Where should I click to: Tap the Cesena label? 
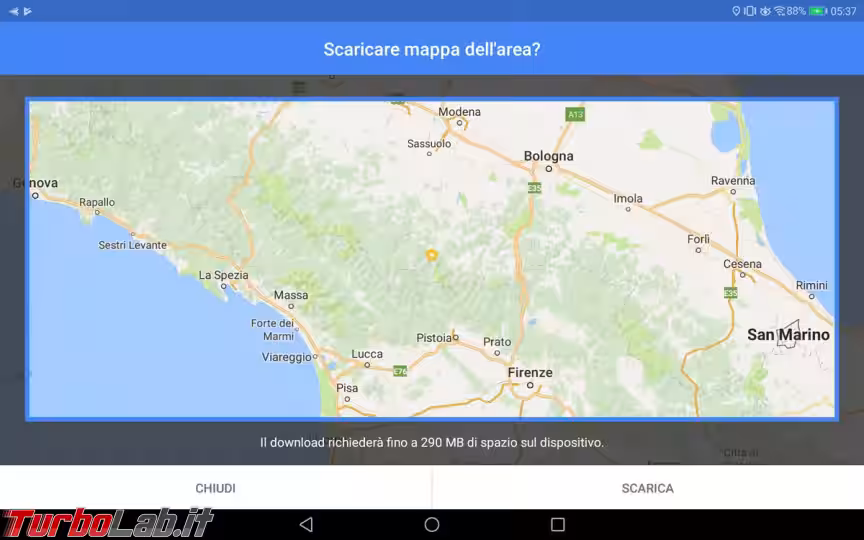[x=742, y=264]
